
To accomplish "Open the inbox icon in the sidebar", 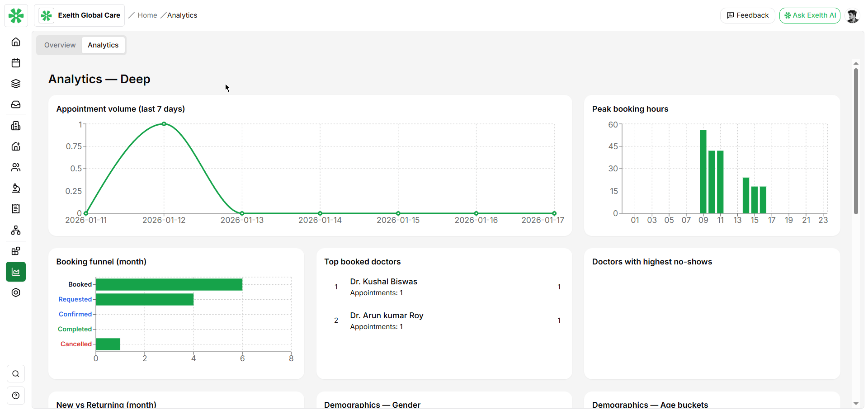I will coord(16,104).
